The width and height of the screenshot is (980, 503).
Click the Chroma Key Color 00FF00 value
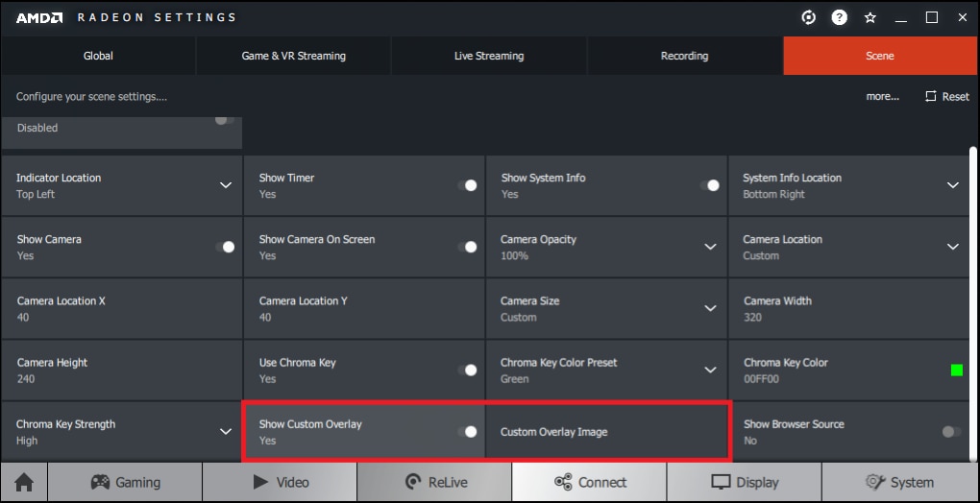[761, 379]
